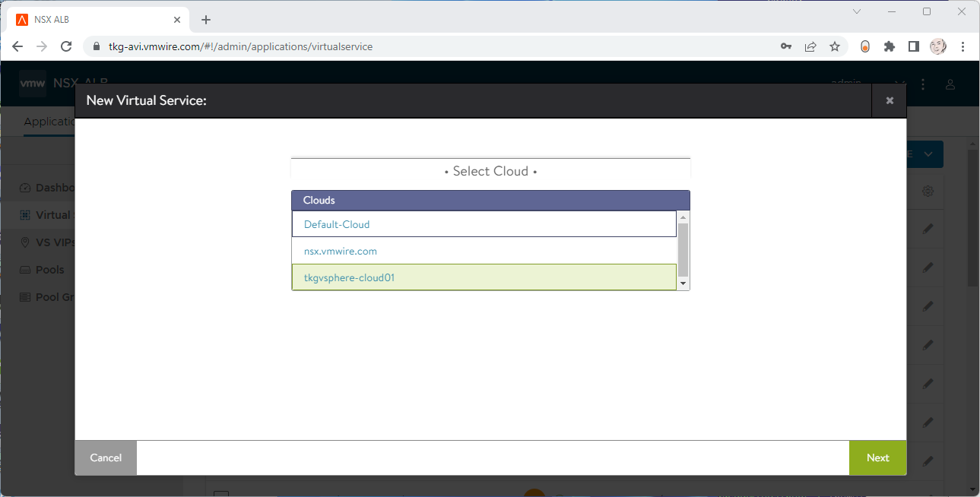The width and height of the screenshot is (980, 497).
Task: Open the browser Extensions puzzle icon
Action: point(889,46)
